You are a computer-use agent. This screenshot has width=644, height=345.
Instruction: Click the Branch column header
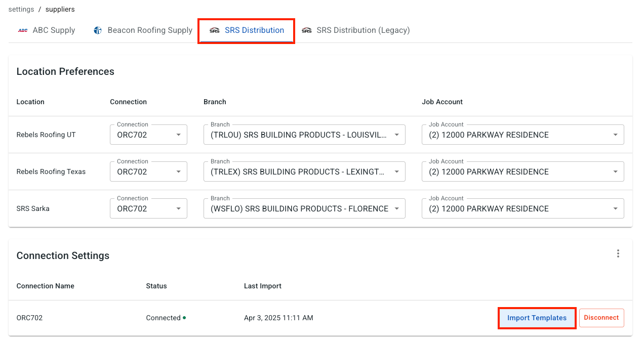tap(215, 102)
